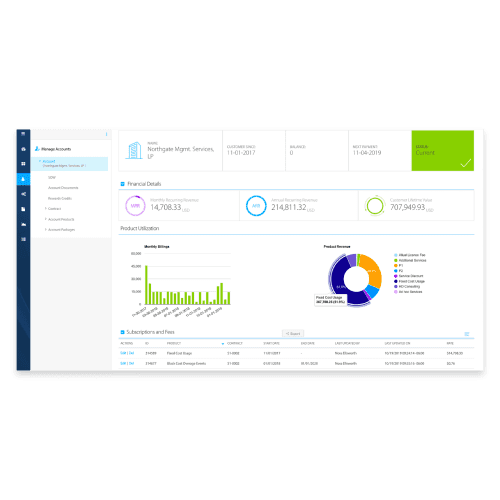Image resolution: width=500 pixels, height=500 pixels.
Task: Toggle the Subscriptions and Fees section checkbox
Action: pos(122,332)
